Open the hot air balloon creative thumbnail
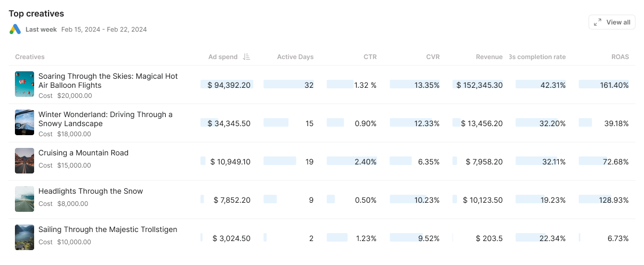 coord(25,84)
